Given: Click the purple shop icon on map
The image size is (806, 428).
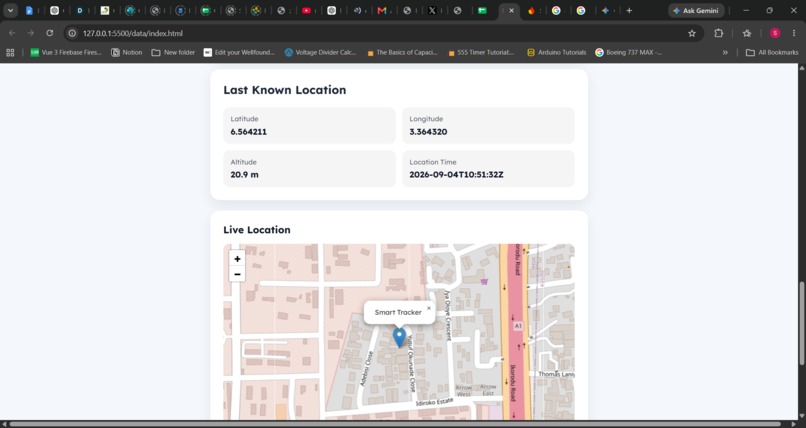Looking at the screenshot, I should (484, 282).
